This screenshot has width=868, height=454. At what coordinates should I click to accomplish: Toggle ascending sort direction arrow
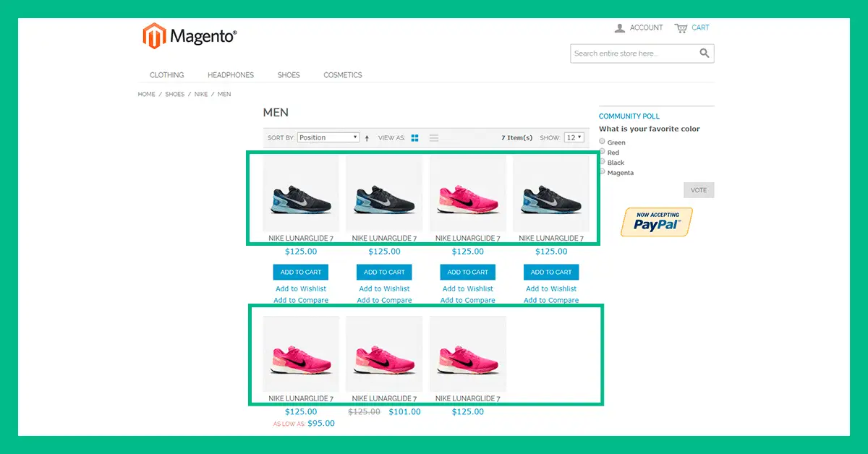pyautogui.click(x=367, y=138)
